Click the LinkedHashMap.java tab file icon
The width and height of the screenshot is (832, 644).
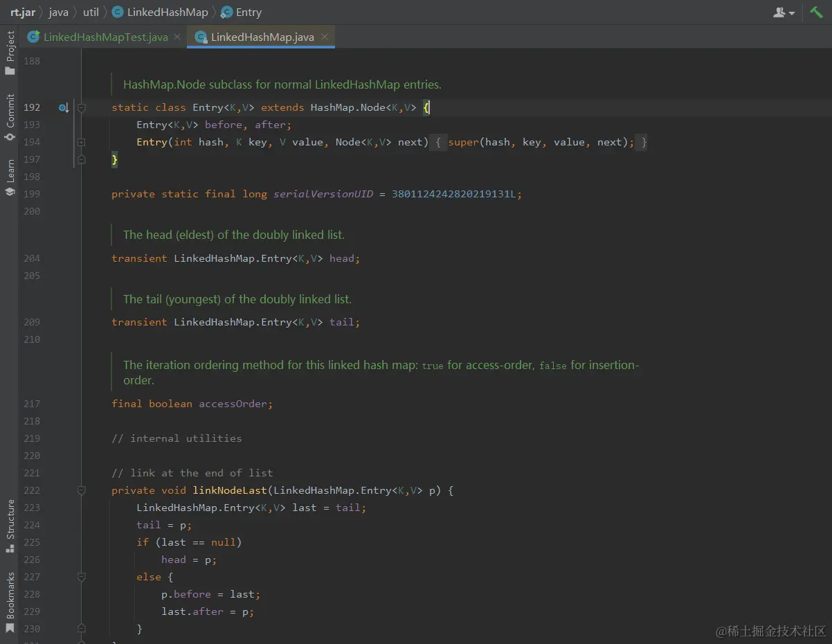click(201, 37)
